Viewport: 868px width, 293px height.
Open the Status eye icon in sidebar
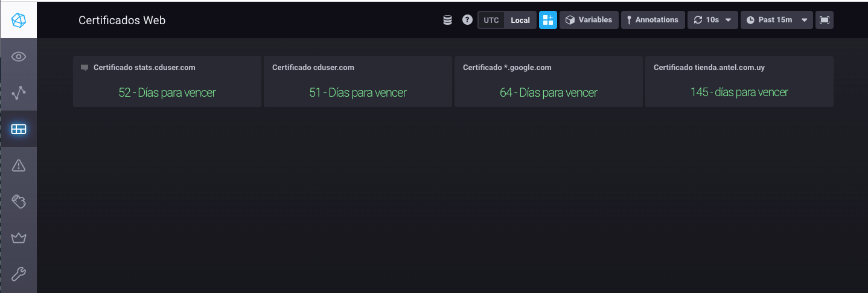tap(18, 57)
